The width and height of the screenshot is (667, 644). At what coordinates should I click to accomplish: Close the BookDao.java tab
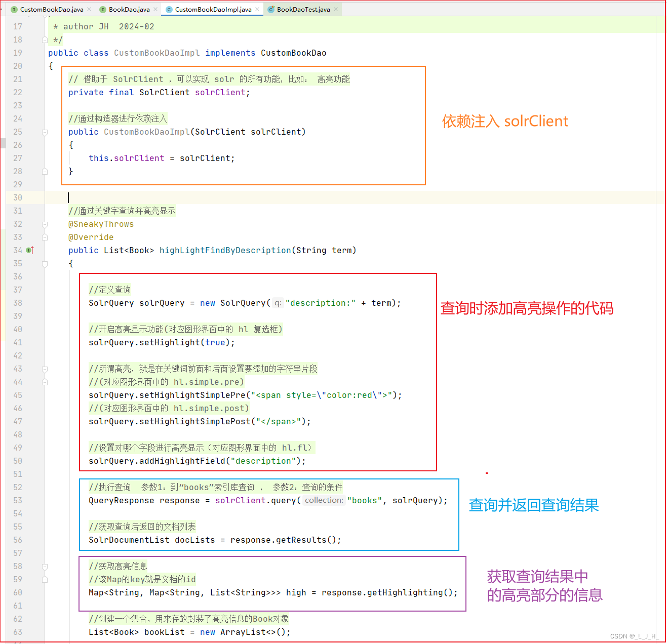[155, 9]
